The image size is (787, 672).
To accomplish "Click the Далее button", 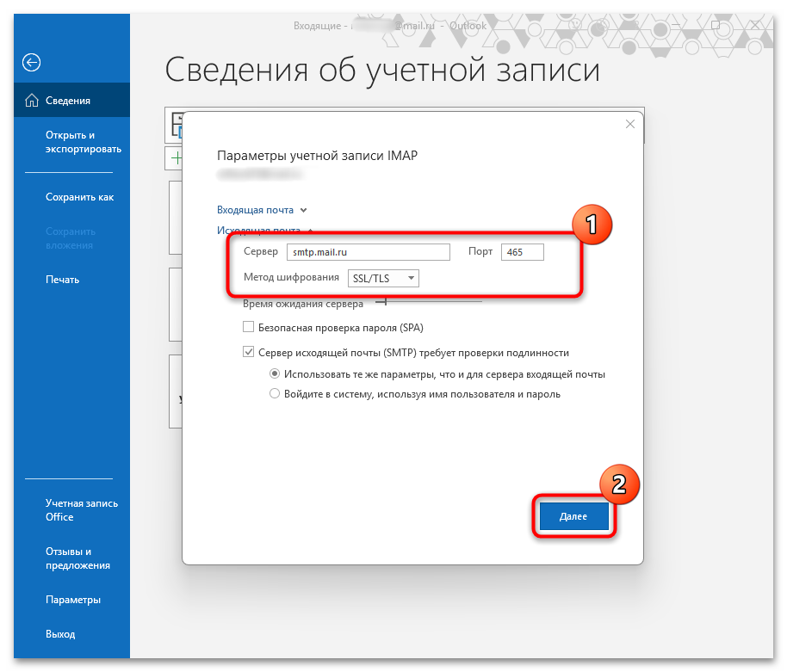I will (573, 516).
